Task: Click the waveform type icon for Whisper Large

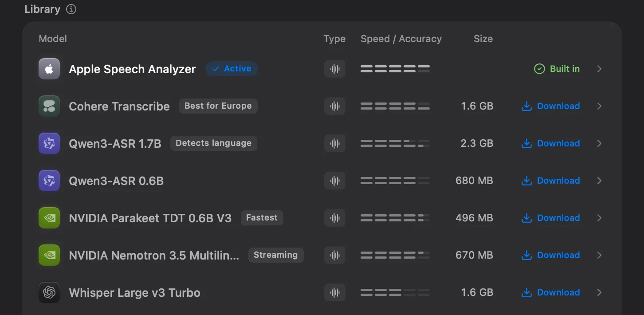Action: pos(335,292)
